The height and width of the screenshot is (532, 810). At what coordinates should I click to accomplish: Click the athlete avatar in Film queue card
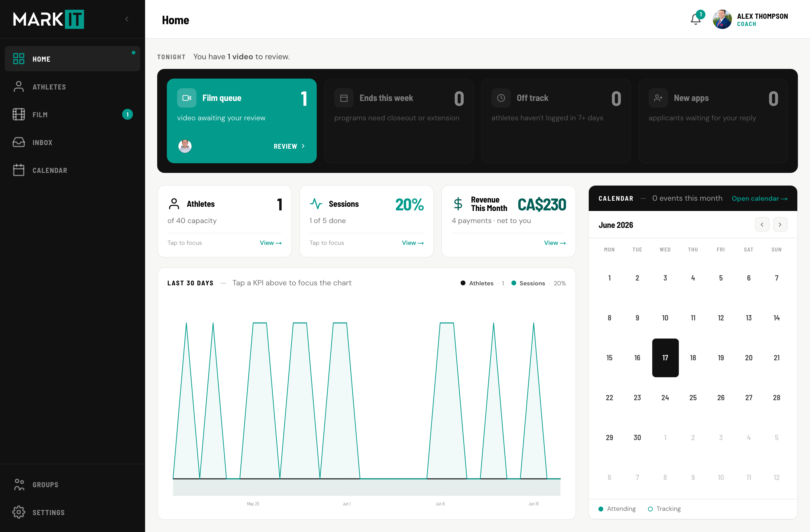(185, 146)
